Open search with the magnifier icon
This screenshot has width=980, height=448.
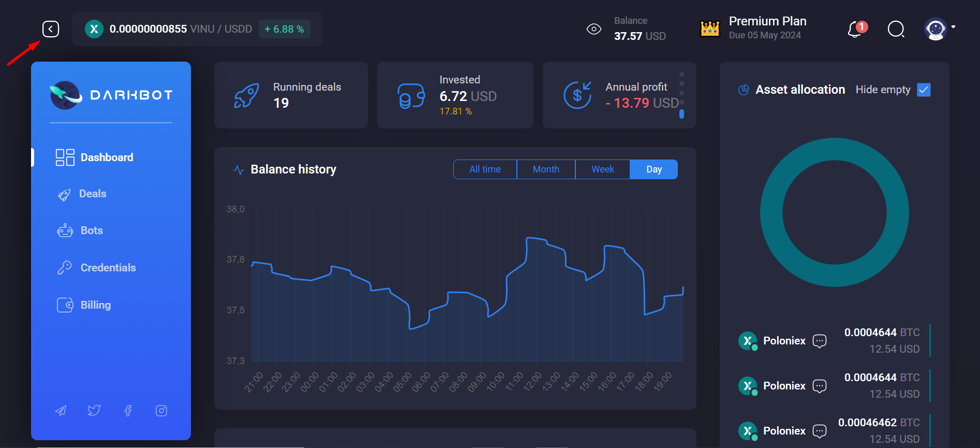point(896,30)
